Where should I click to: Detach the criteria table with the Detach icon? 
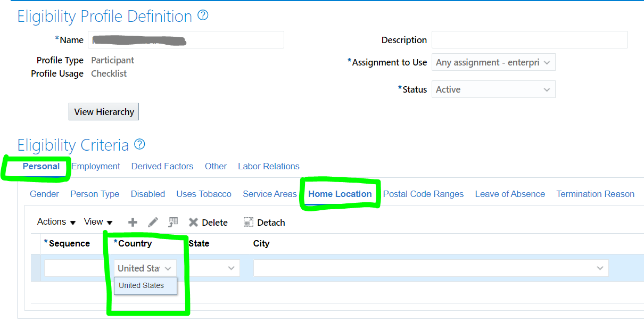pos(248,222)
